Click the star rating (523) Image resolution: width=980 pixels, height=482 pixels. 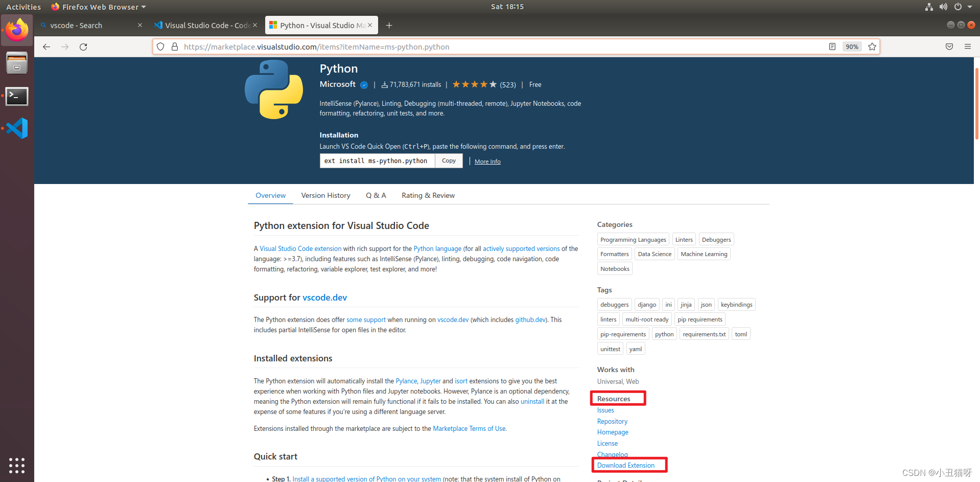[x=484, y=84]
